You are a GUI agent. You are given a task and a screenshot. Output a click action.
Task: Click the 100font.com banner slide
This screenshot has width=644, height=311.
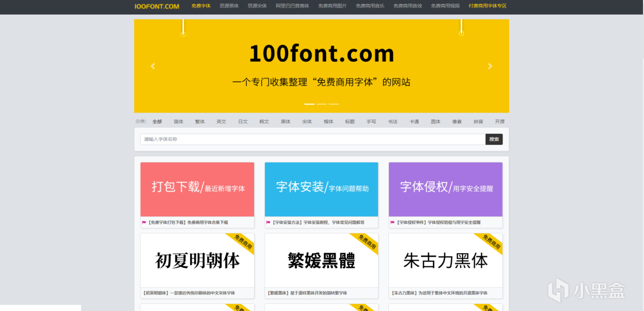(321, 66)
